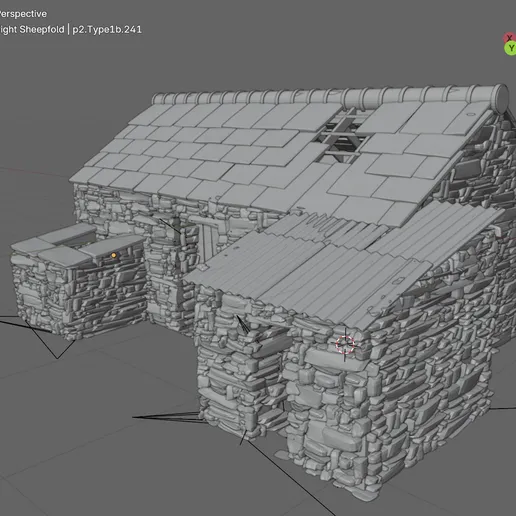Click the 'p2.Type1b.241' object name text
516x516 pixels.
pos(107,30)
